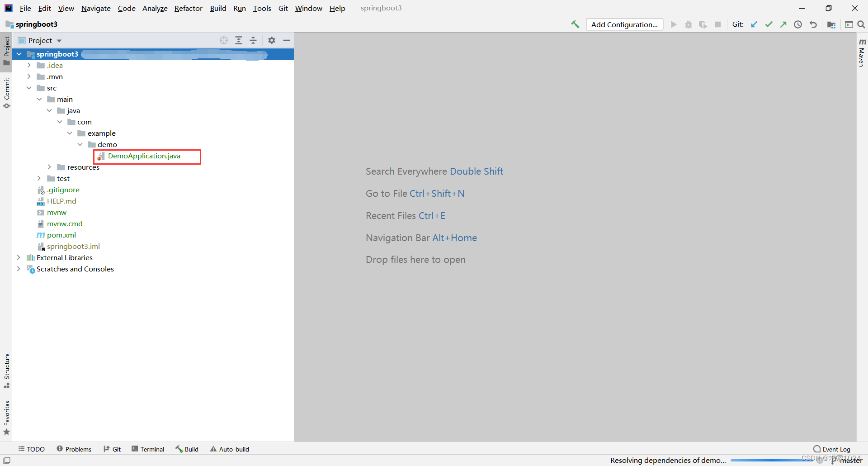
Task: Click Add Configuration button
Action: point(624,24)
